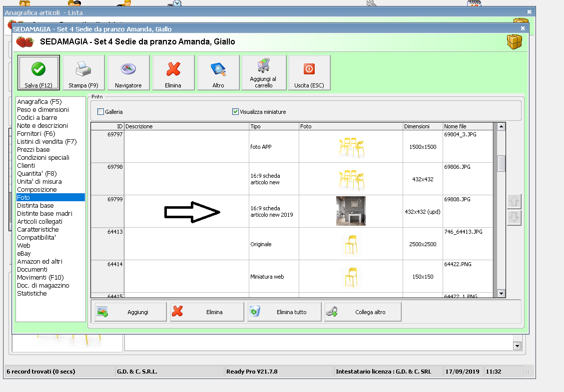This screenshot has width=564, height=392.
Task: Click dropdown arrow in the Lista window
Action: point(517,346)
